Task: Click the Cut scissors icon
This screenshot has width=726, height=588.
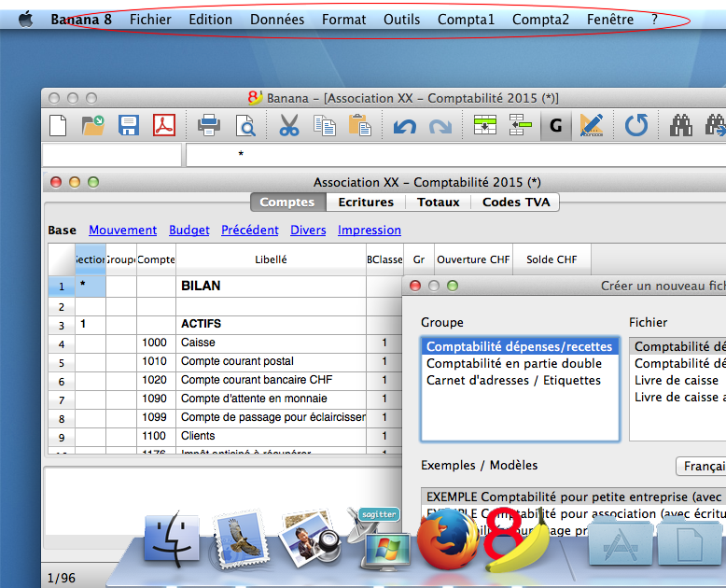Action: pos(289,125)
